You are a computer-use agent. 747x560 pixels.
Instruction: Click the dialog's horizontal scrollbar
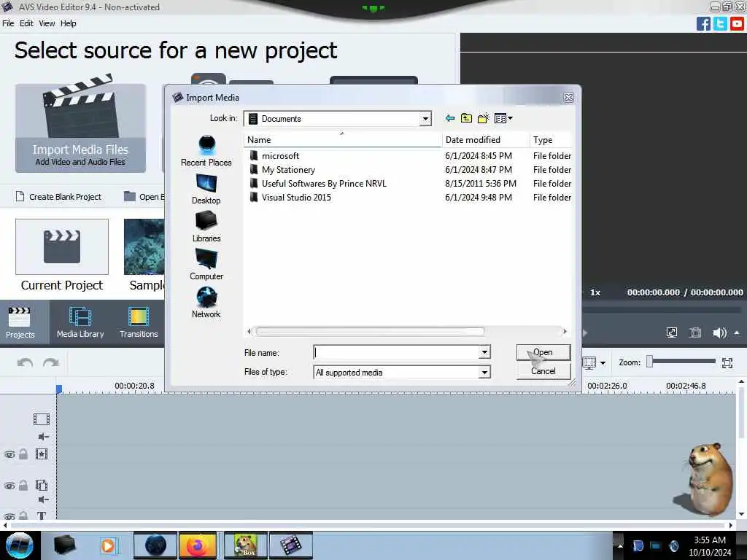tap(370, 331)
